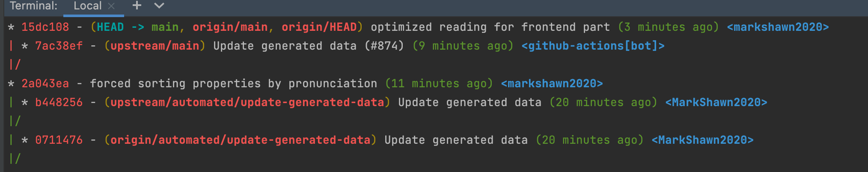Screen dimensions: 868x172
Task: Click the github-actions[bot] author name
Action: coord(593,46)
